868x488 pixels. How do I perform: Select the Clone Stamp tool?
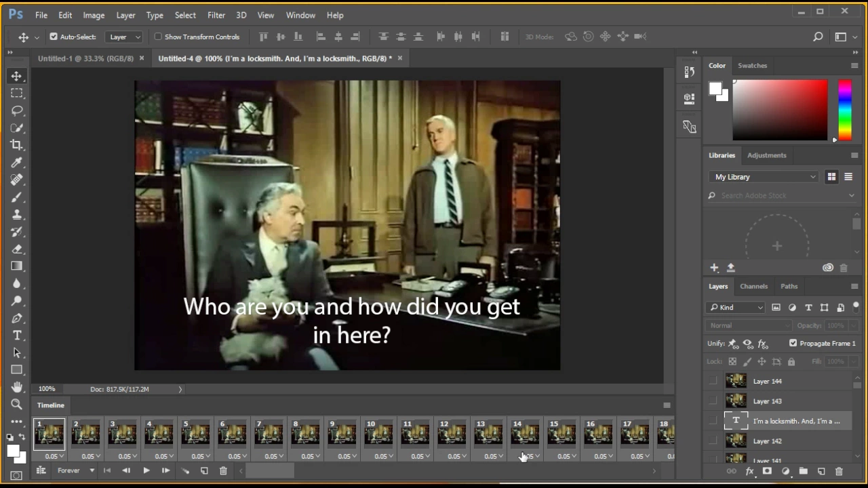click(17, 214)
